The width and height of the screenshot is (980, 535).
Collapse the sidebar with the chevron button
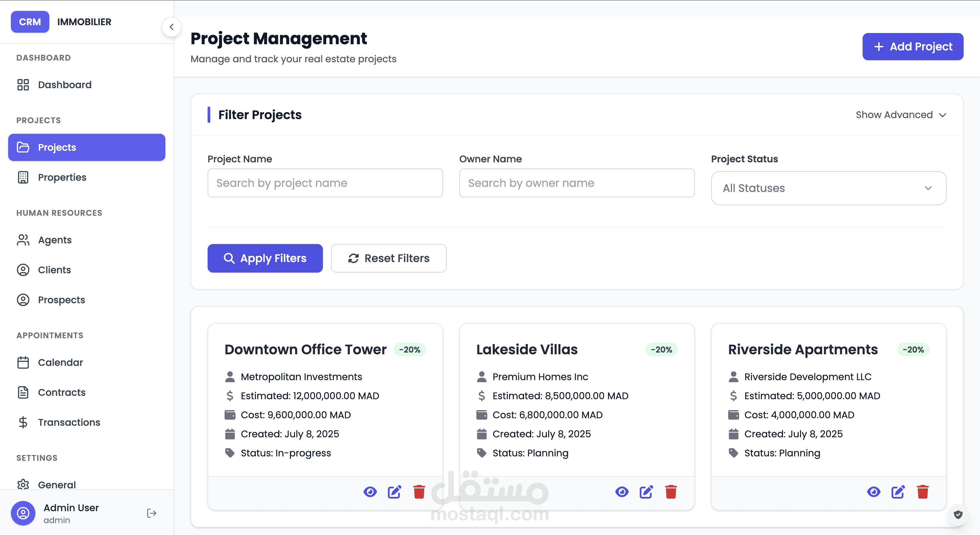pyautogui.click(x=171, y=27)
